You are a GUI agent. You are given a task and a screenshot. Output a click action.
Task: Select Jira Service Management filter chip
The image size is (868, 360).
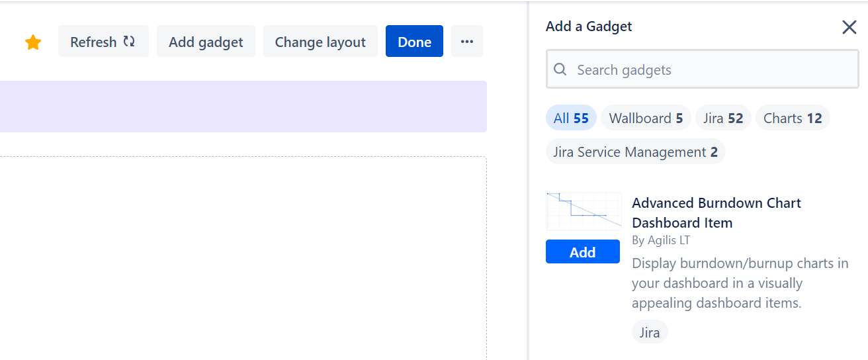point(635,152)
